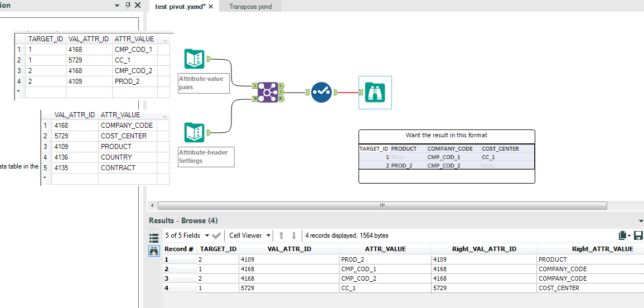Apply field selection checkmark in Results
Screen dimensions: 644x308
pos(217,235)
